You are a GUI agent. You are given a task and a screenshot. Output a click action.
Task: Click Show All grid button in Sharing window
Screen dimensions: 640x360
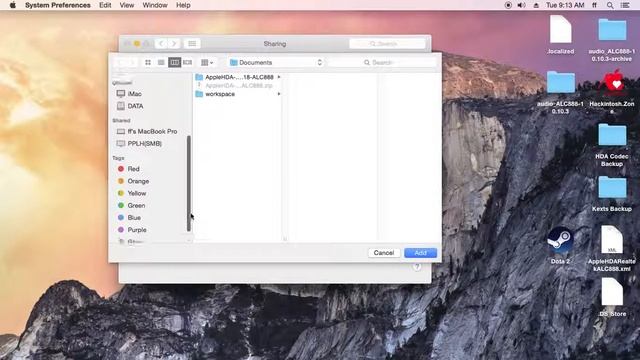coord(192,43)
